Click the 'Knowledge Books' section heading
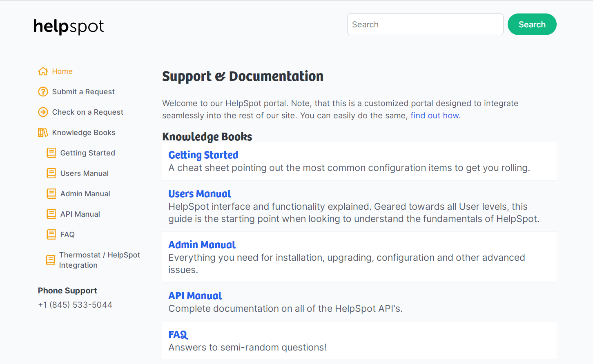 [207, 137]
